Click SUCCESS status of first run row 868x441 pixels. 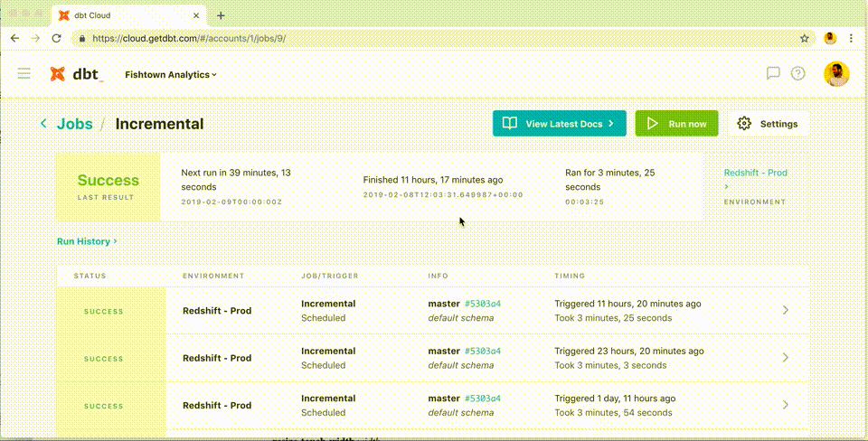pyautogui.click(x=103, y=312)
